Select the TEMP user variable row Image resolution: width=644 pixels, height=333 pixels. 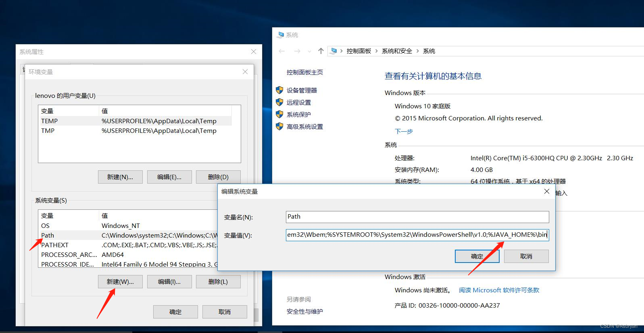[x=135, y=121]
